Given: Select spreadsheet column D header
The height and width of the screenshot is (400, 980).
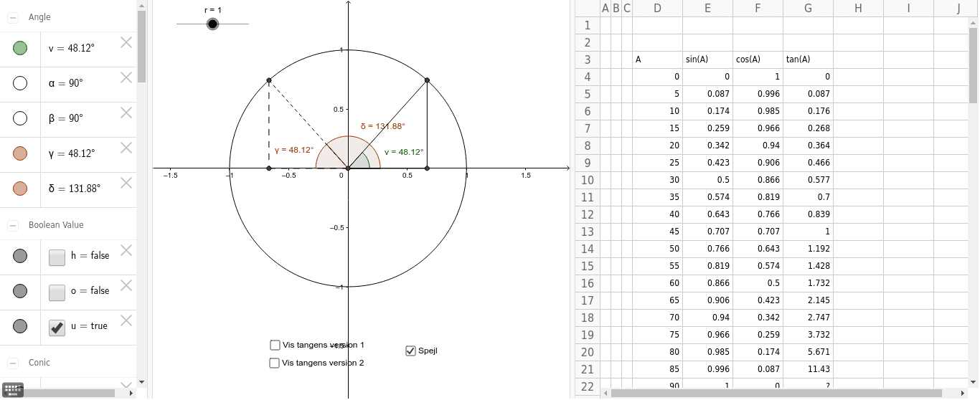Looking at the screenshot, I should (657, 9).
